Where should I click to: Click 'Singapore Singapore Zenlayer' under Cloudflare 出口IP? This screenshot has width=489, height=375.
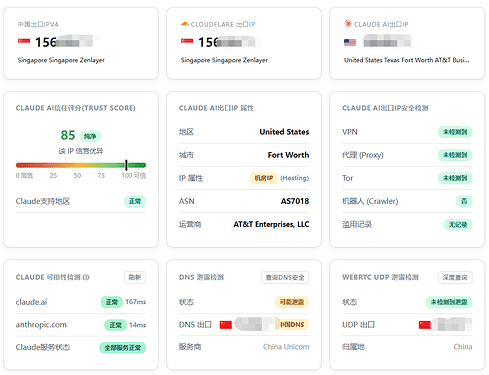coord(224,60)
